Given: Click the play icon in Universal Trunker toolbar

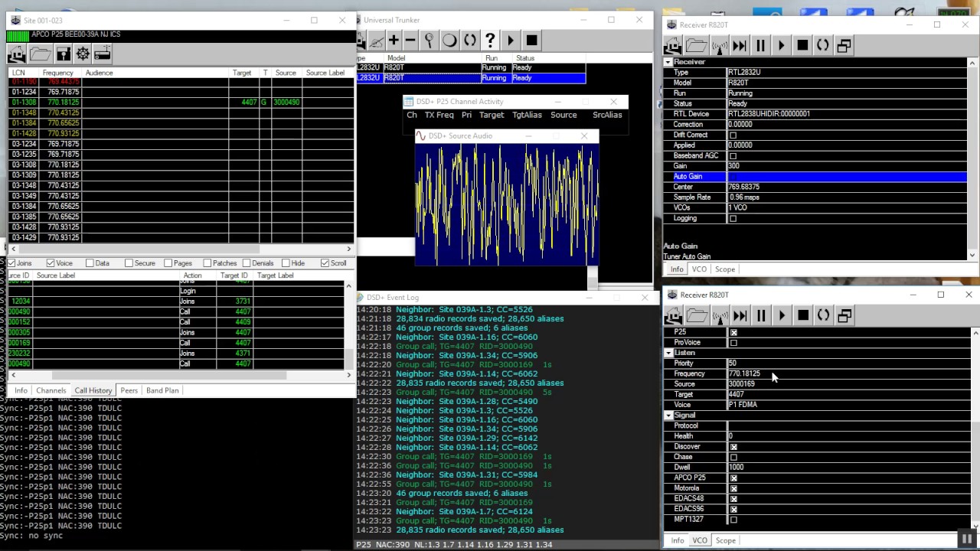Looking at the screenshot, I should (x=511, y=41).
